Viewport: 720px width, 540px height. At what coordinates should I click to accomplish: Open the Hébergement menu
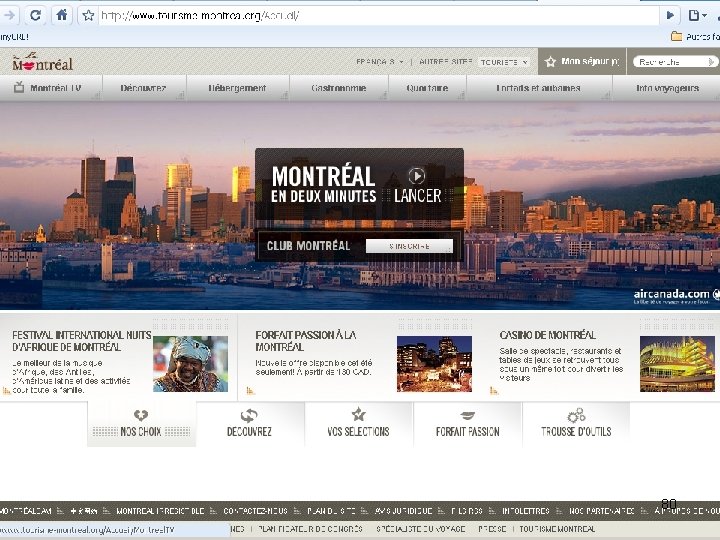tap(237, 88)
